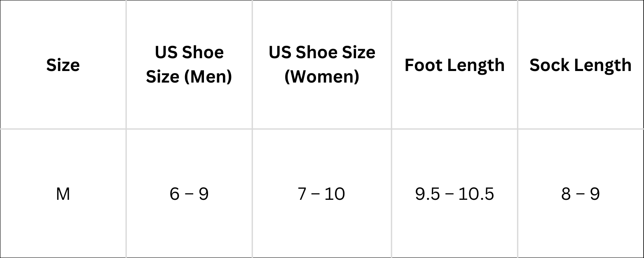This screenshot has width=644, height=258.
Task: Click the 10.5 value under Foot Length
Action: pos(476,194)
